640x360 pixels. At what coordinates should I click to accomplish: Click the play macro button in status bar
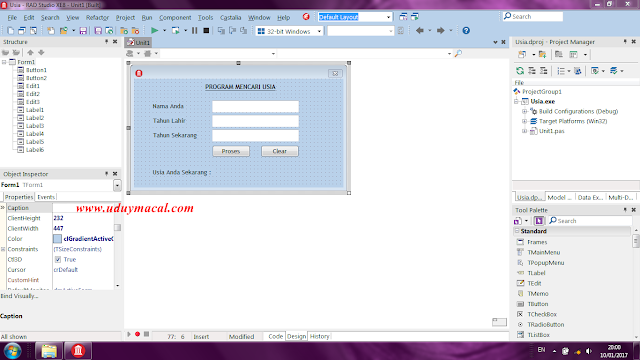[129, 334]
